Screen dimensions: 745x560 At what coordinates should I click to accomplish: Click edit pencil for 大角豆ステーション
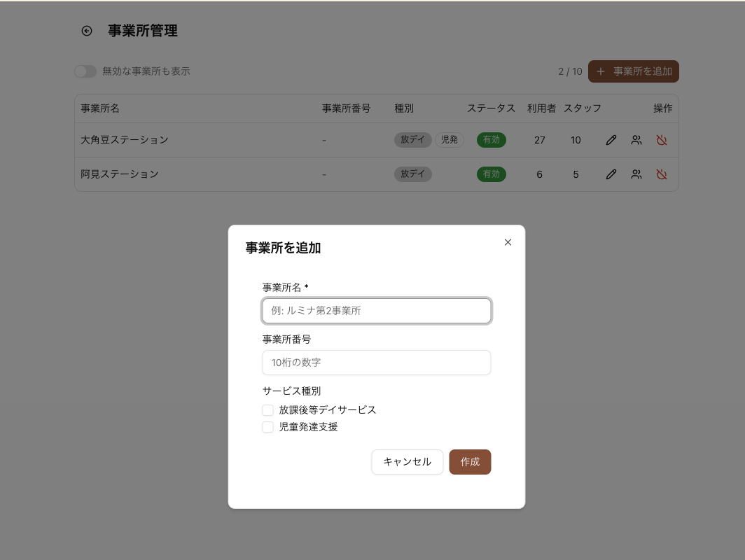click(611, 140)
